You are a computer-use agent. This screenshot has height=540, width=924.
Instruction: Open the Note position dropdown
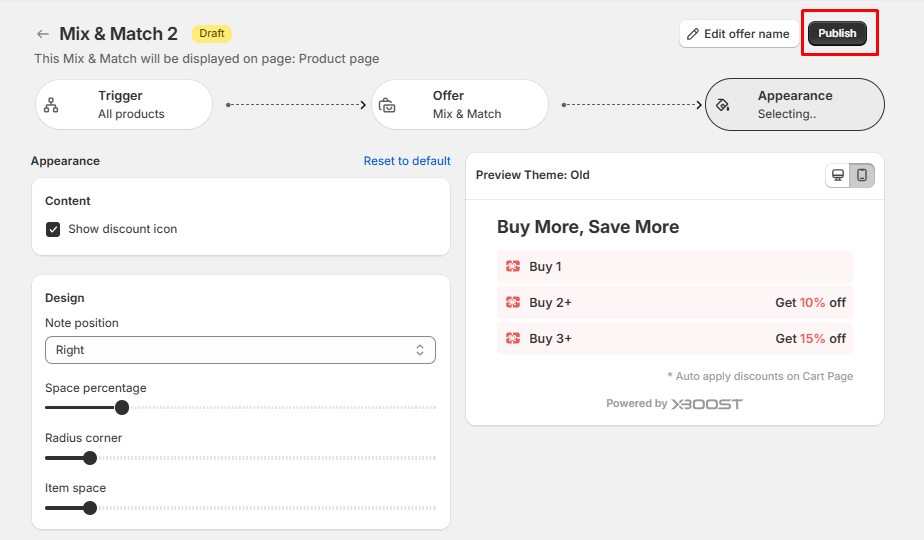click(240, 350)
